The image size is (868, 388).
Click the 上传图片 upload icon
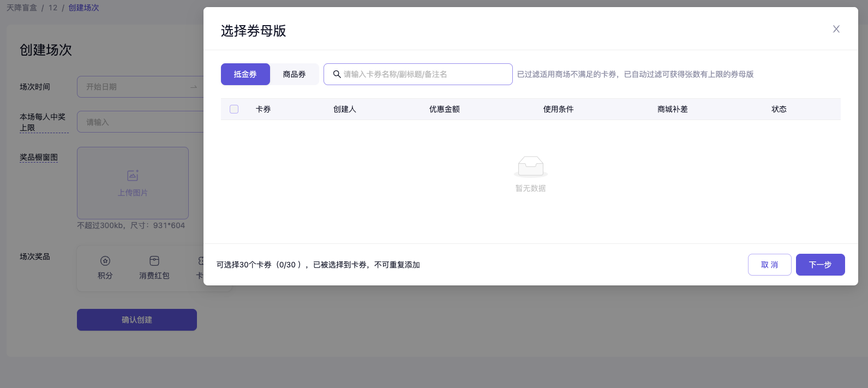(133, 176)
